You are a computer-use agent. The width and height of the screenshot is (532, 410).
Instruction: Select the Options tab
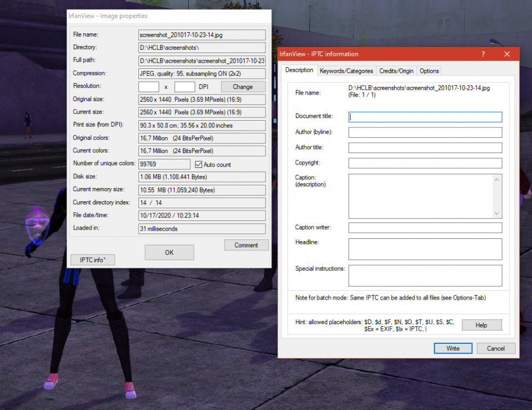click(429, 71)
